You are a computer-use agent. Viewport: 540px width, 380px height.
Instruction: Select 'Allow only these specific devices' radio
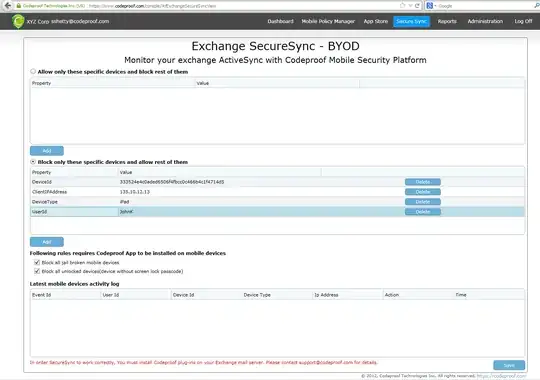33,71
